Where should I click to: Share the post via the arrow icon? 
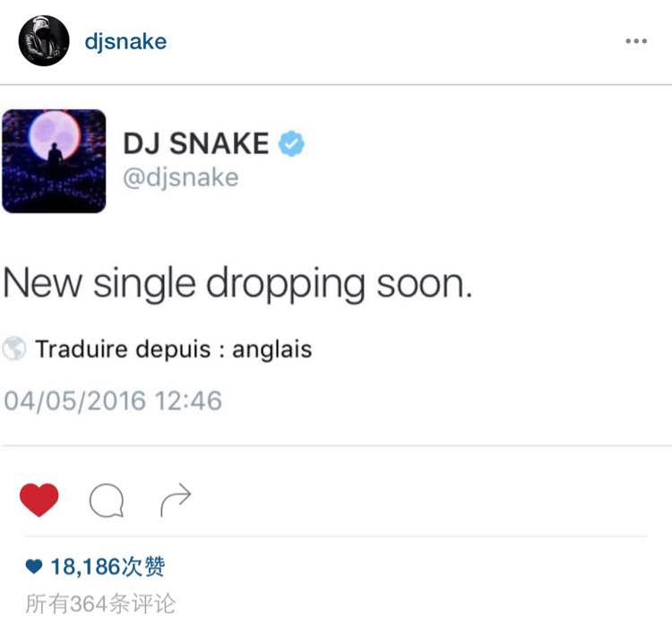[x=176, y=499]
